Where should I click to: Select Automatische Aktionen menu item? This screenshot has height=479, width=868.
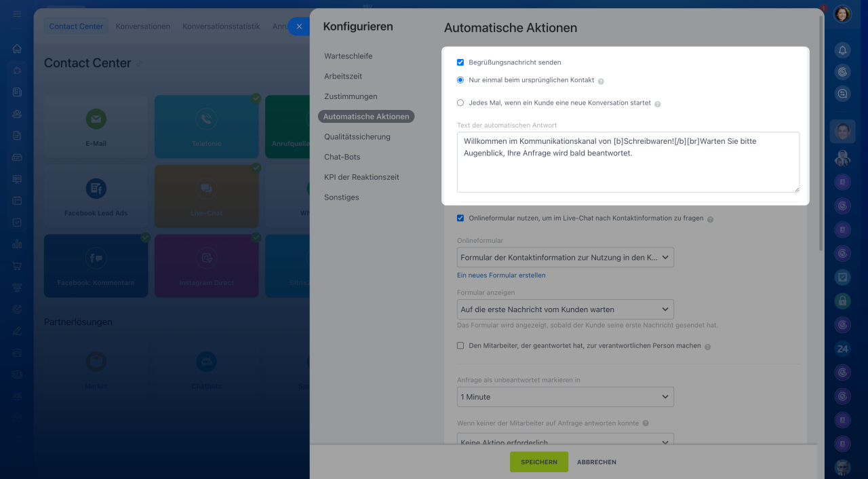366,117
